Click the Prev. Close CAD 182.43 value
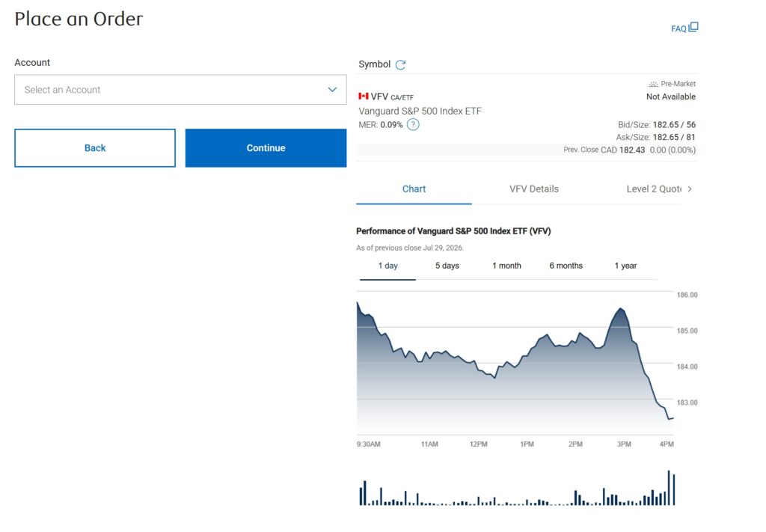The height and width of the screenshot is (532, 766). 623,150
